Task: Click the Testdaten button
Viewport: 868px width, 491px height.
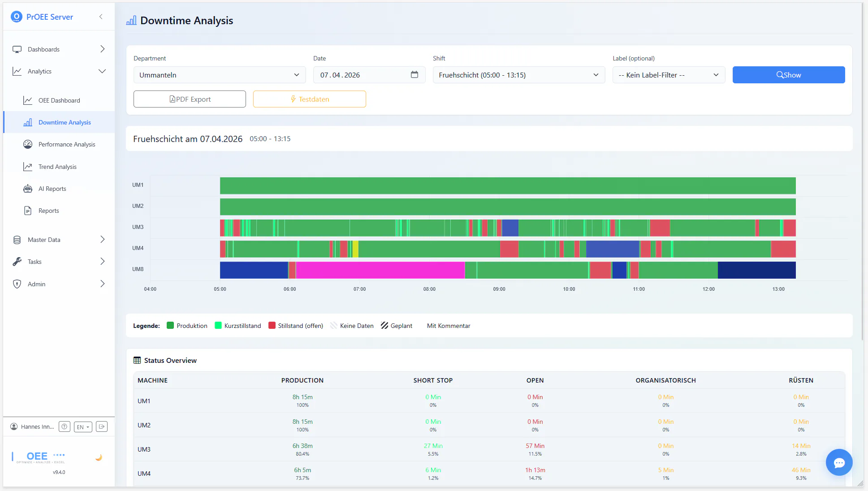Action: coord(309,99)
